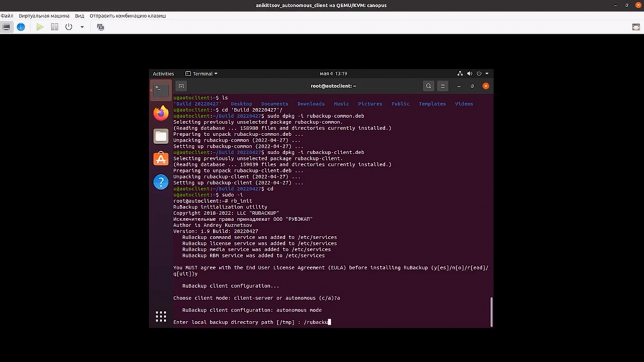Click Activities in the Ubuntu top bar
The height and width of the screenshot is (362, 644).
click(163, 74)
